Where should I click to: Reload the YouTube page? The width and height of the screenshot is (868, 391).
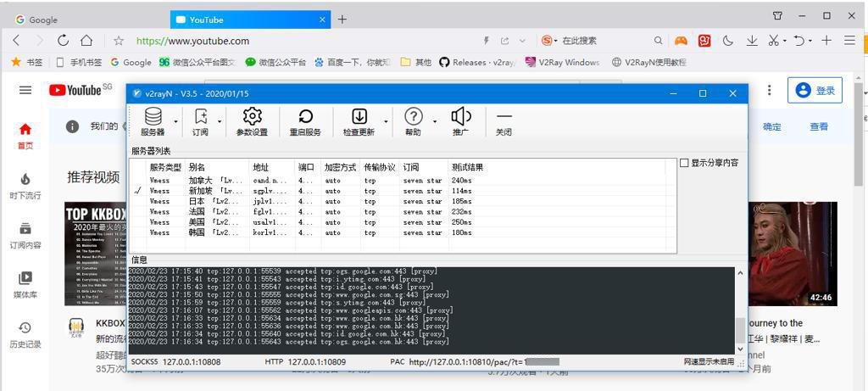click(x=63, y=41)
